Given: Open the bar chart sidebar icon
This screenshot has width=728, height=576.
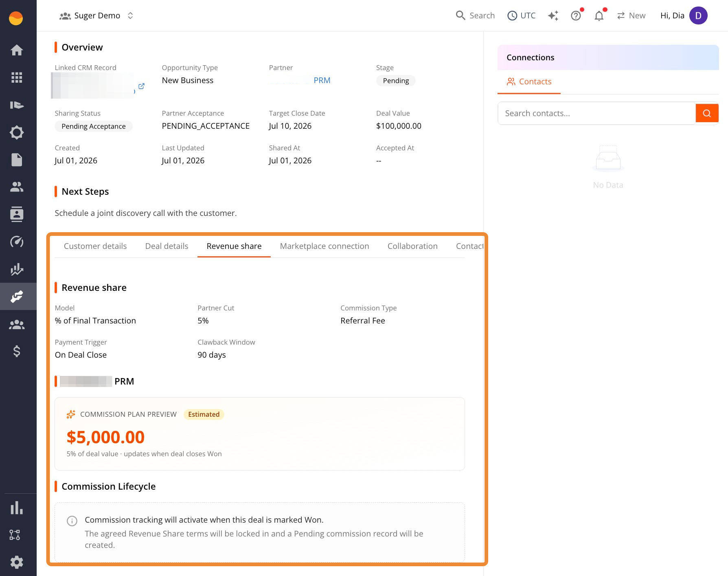Looking at the screenshot, I should (17, 508).
